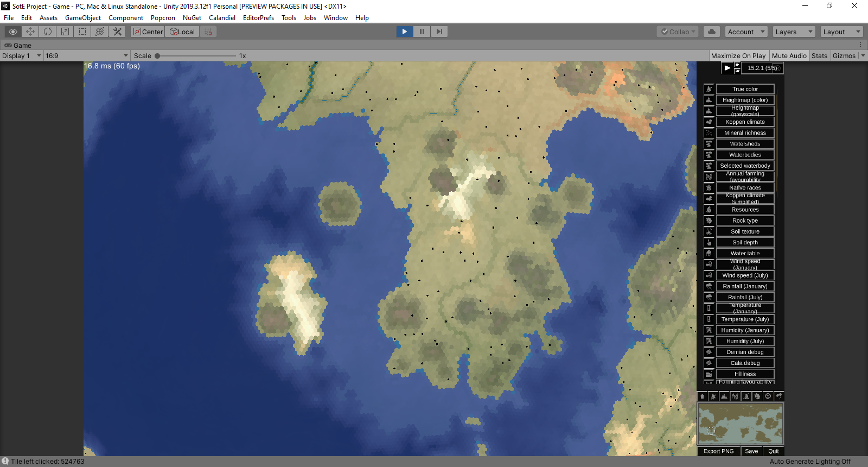Toggle the Stats overlay
Screen dimensions: 868x467
819,55
